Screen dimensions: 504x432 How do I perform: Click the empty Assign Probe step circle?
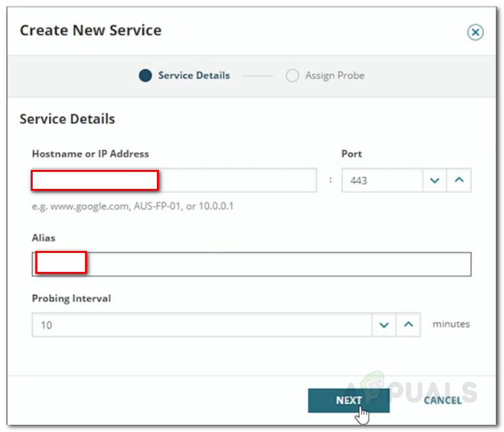(x=292, y=76)
